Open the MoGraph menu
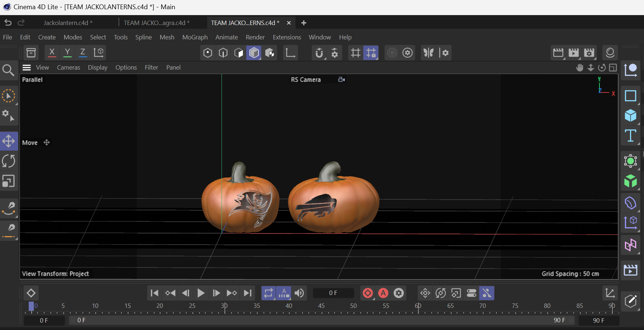Viewport: 644px width, 330px height. [195, 37]
